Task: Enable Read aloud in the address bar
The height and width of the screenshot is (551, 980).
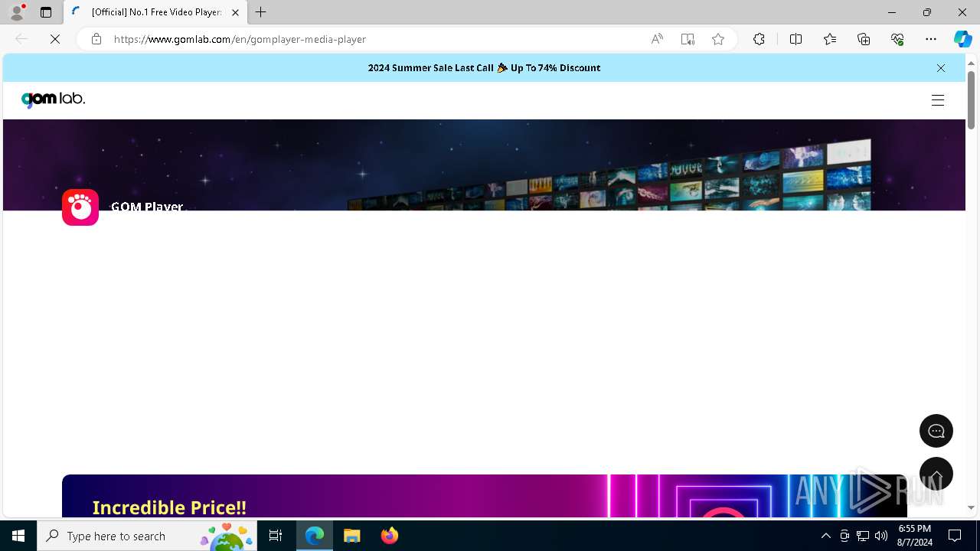Action: point(657,39)
